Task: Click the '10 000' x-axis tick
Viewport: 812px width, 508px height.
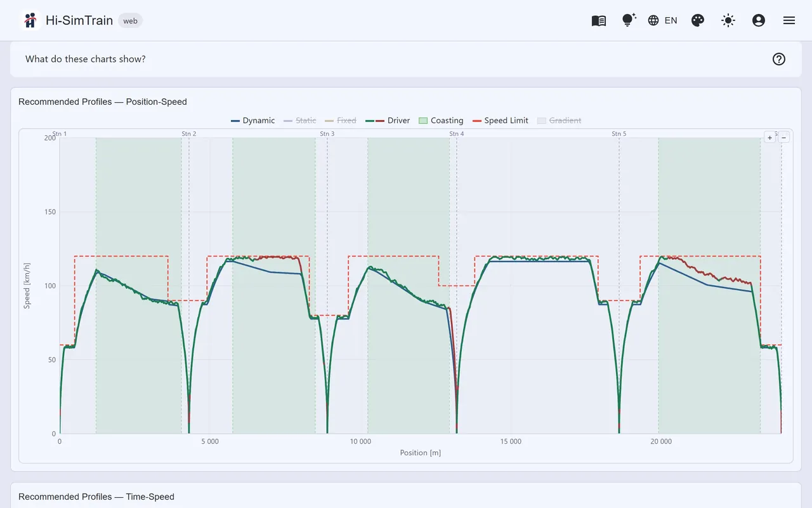Action: (360, 441)
